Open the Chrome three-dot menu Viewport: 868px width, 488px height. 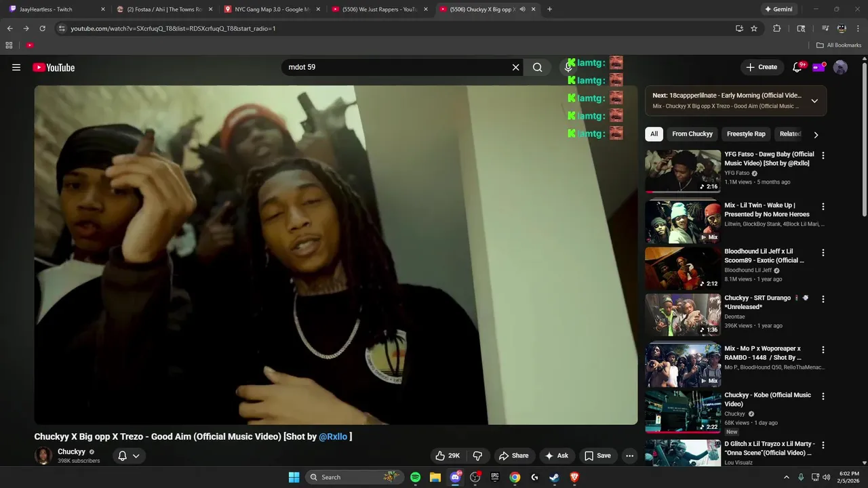[857, 28]
